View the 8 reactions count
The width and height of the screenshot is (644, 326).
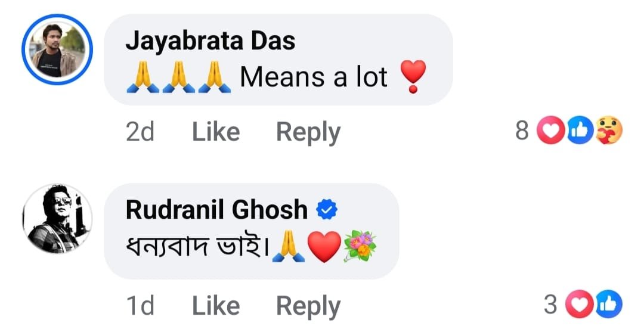[x=522, y=131]
